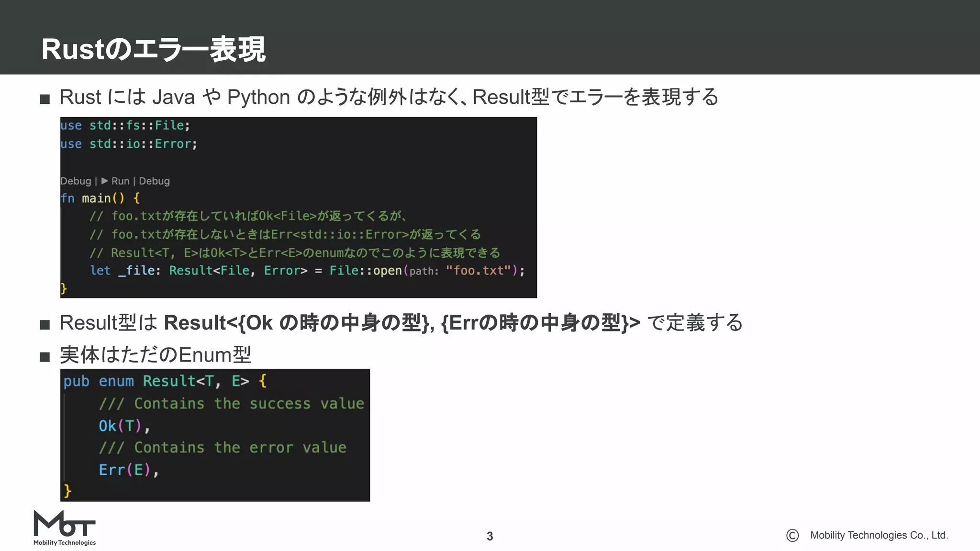Click the "fn main() {" line

(x=100, y=198)
